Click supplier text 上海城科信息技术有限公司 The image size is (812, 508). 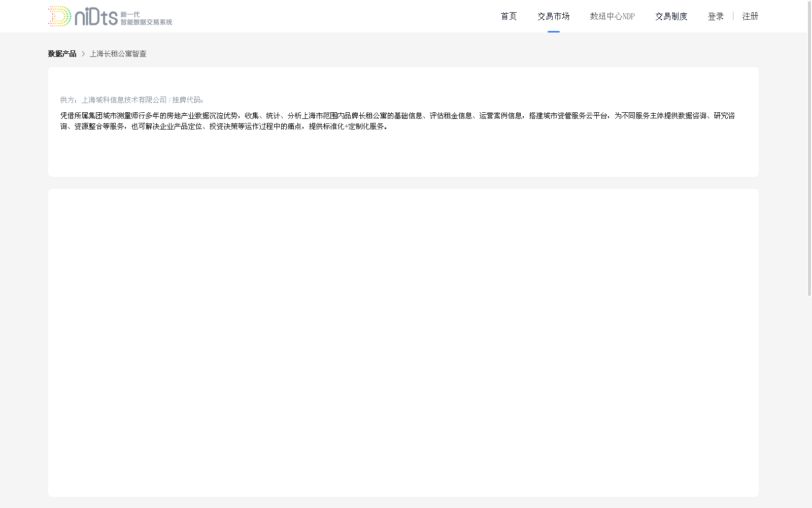tap(124, 100)
